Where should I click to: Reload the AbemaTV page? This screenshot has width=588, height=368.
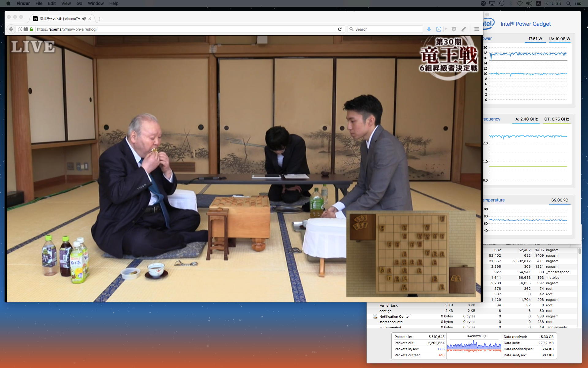(340, 29)
